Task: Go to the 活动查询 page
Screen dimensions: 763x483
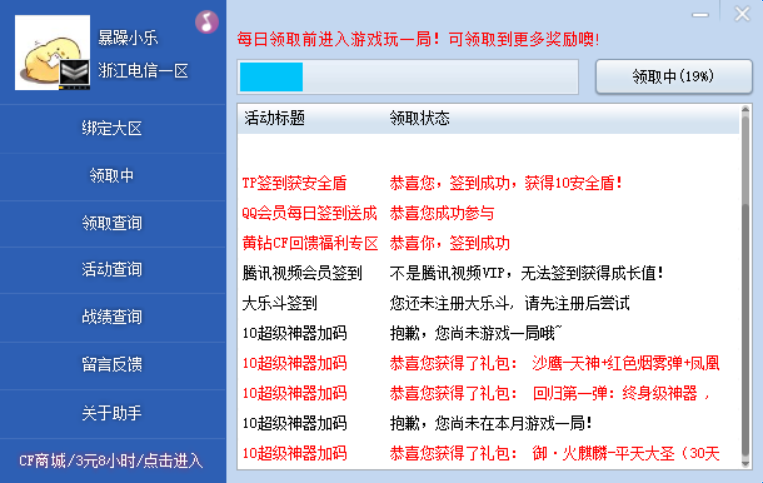Action: click(x=112, y=269)
